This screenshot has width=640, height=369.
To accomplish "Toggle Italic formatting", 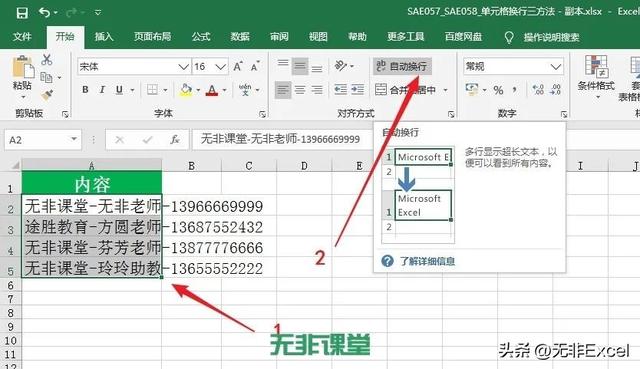I will pos(102,90).
